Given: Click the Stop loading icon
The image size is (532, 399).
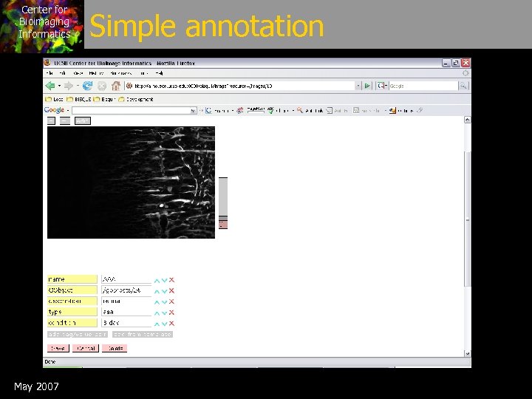Looking at the screenshot, I should pyautogui.click(x=102, y=86).
